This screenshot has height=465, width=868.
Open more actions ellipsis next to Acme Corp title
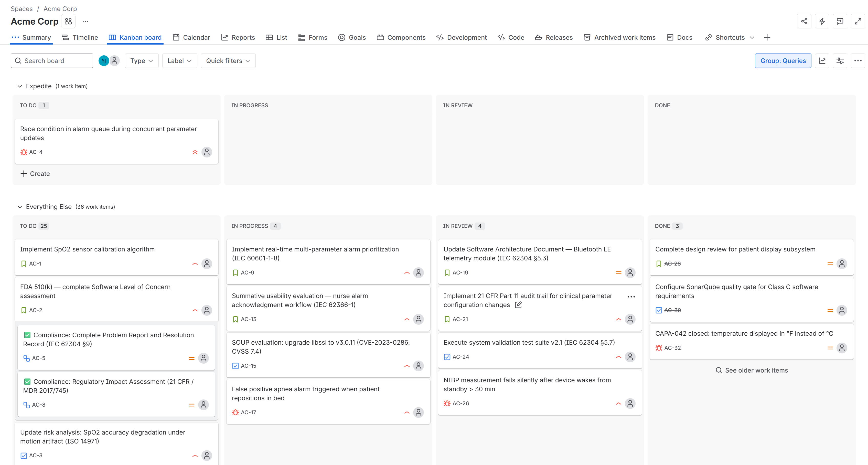(85, 22)
